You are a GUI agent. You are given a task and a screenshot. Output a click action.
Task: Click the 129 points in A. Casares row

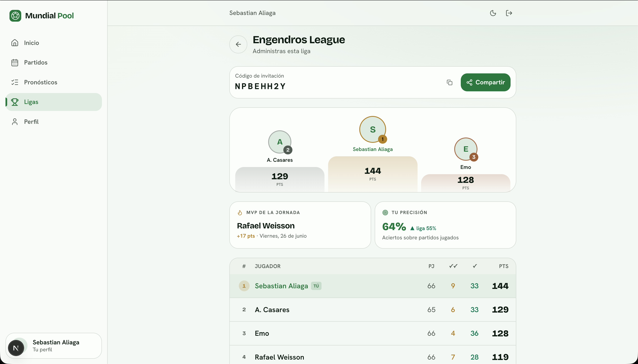(x=500, y=310)
